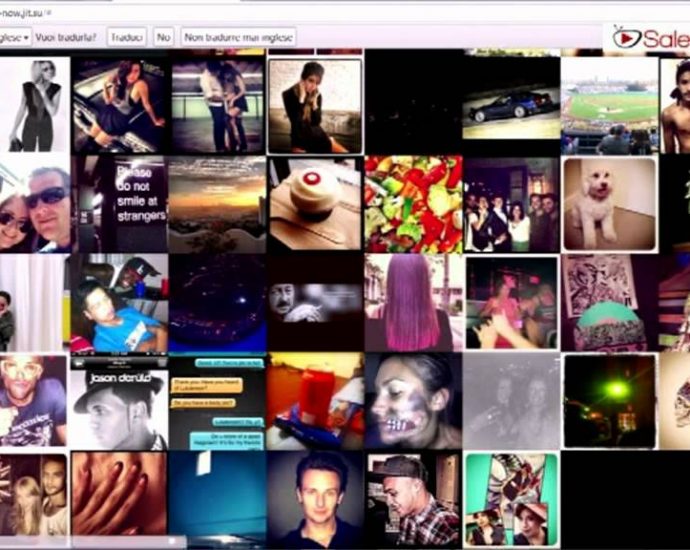Image resolution: width=690 pixels, height=550 pixels.
Task: Click the No button in translate bar
Action: point(164,37)
